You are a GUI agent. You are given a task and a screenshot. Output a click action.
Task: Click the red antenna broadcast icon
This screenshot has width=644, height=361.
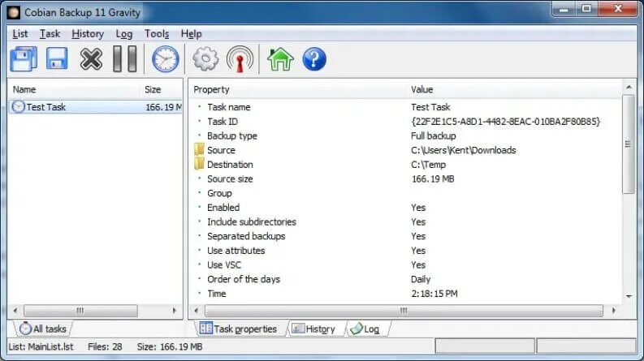(240, 59)
